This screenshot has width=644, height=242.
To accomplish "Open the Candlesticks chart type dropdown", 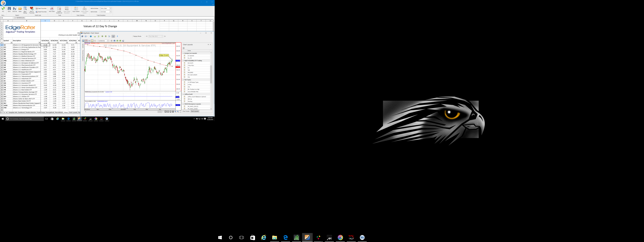I will (x=108, y=41).
